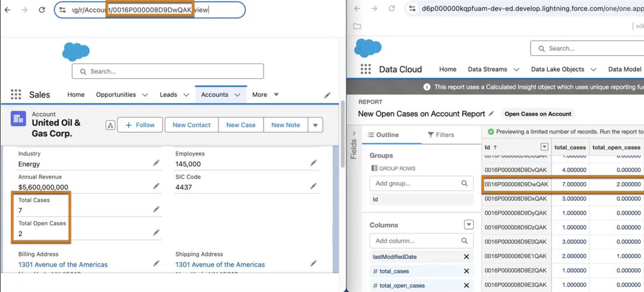Remove the lastModifiedDate column

click(466, 257)
